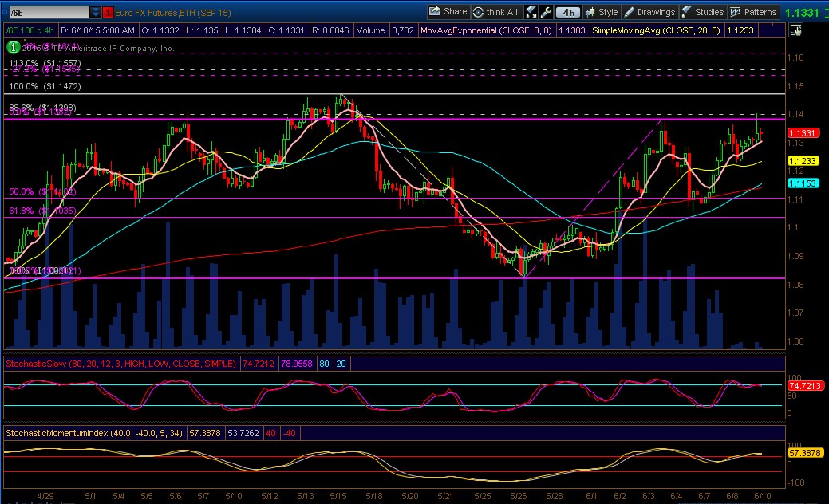Click the think A.I. circular icon
This screenshot has height=504, width=829.
tap(478, 12)
